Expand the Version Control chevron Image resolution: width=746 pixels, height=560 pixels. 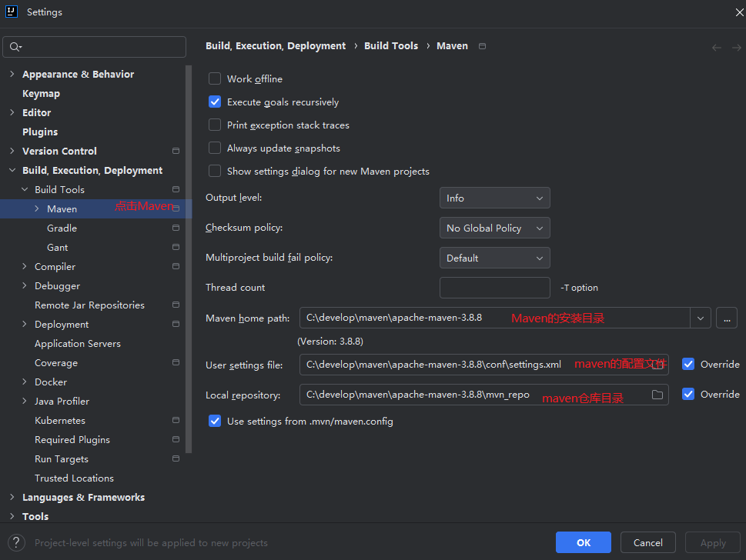coord(12,151)
